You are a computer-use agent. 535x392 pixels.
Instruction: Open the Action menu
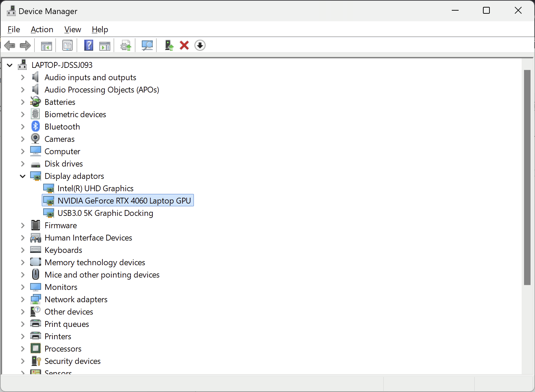click(x=42, y=29)
